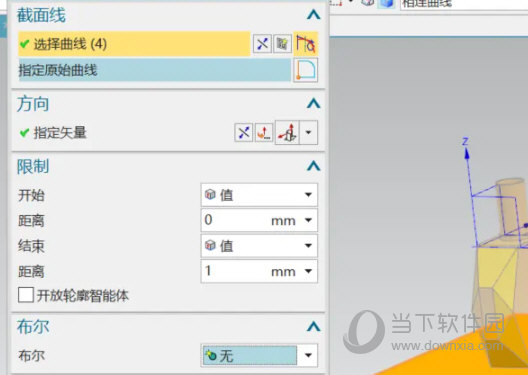The image size is (528, 375).
Task: Collapse the 限制 section
Action: coord(314,166)
